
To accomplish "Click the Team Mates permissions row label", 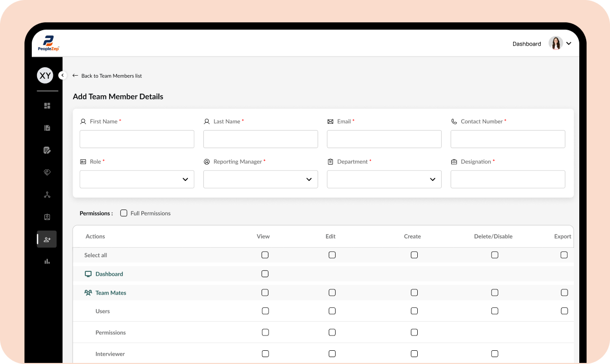I will [x=111, y=293].
